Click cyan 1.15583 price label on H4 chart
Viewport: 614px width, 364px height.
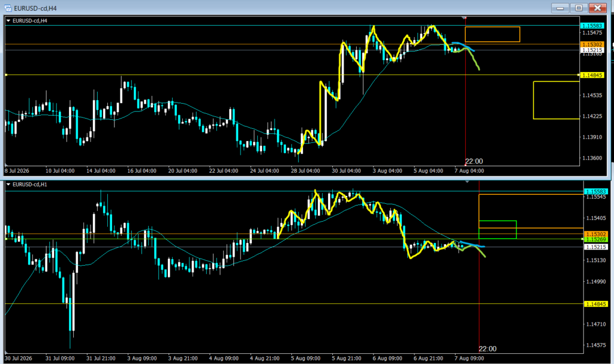pos(592,26)
